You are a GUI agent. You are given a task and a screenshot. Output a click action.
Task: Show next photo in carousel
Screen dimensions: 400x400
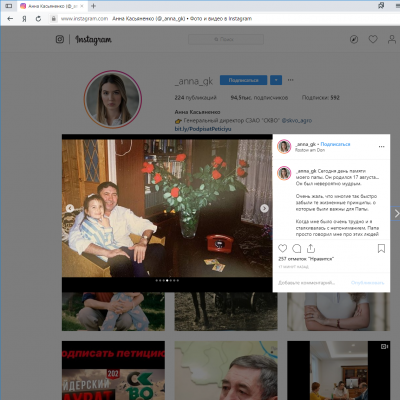[x=264, y=208]
